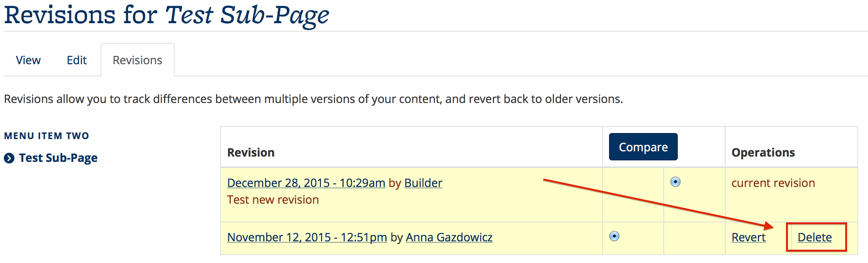Open the Edit tab
This screenshot has height=263, width=868.
77,60
